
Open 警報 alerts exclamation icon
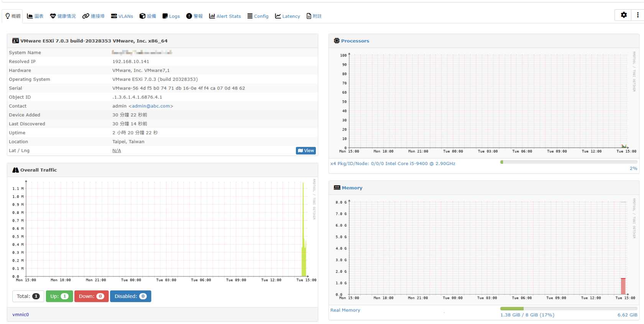tap(189, 16)
